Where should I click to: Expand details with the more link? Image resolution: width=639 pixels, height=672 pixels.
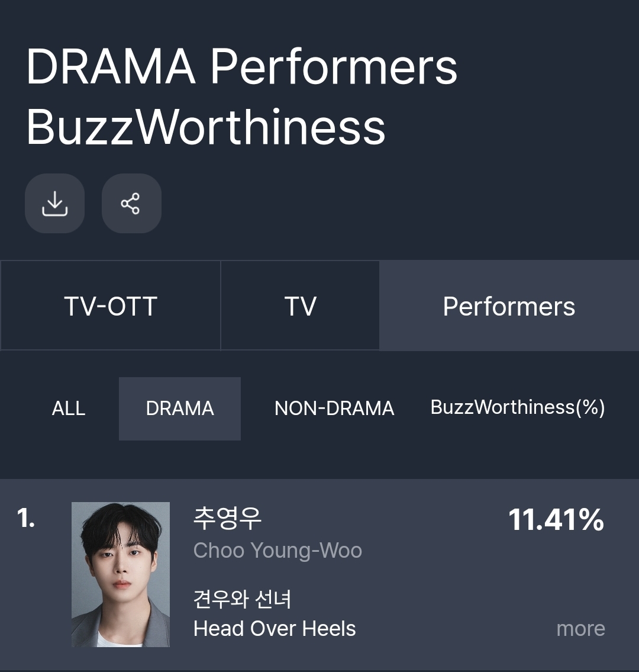coord(580,629)
